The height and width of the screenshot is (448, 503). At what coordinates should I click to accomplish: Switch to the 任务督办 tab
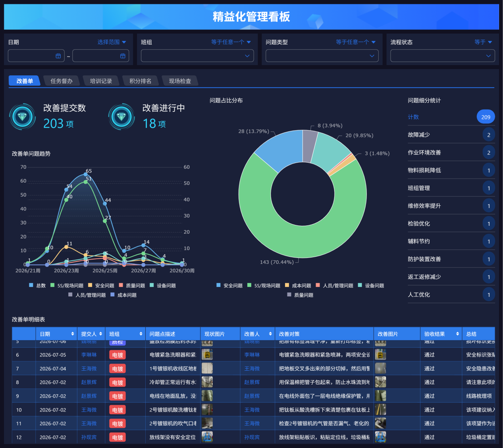coord(62,81)
